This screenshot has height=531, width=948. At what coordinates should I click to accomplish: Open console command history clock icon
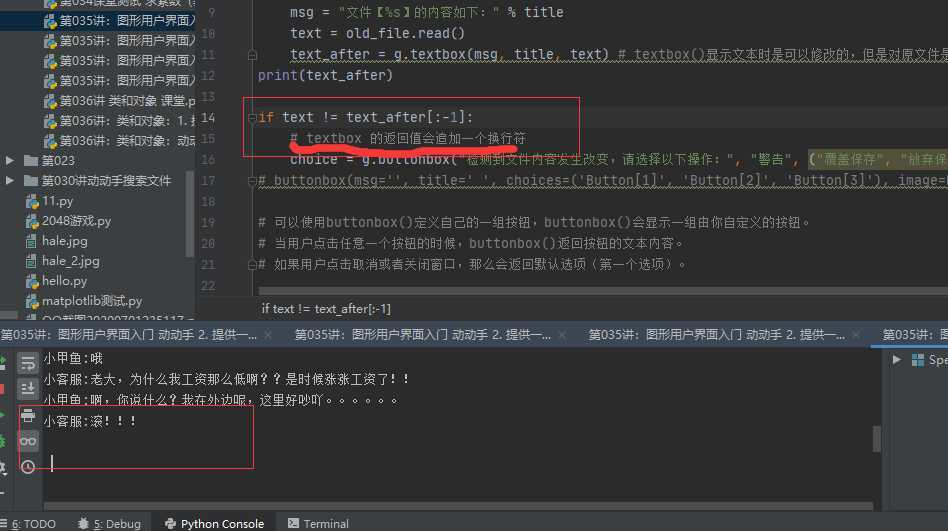click(28, 466)
